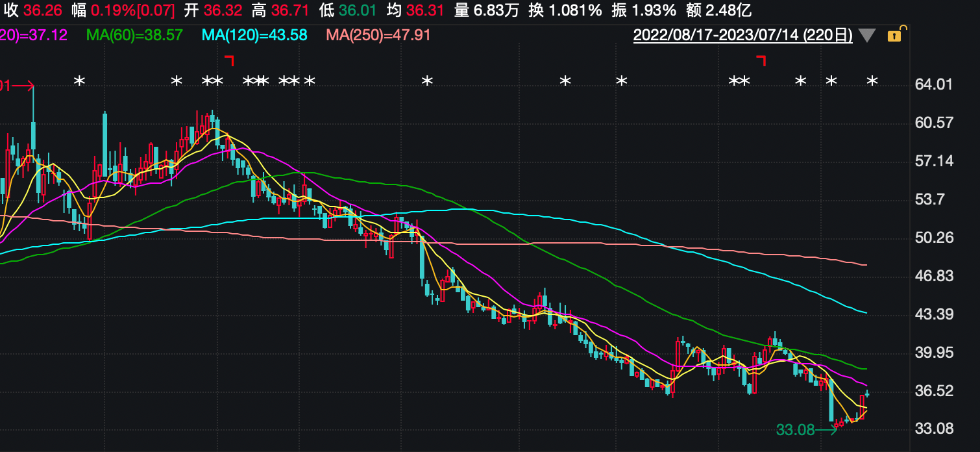Select the latest candlestick at far right
The height and width of the screenshot is (452, 980).
[x=867, y=394]
